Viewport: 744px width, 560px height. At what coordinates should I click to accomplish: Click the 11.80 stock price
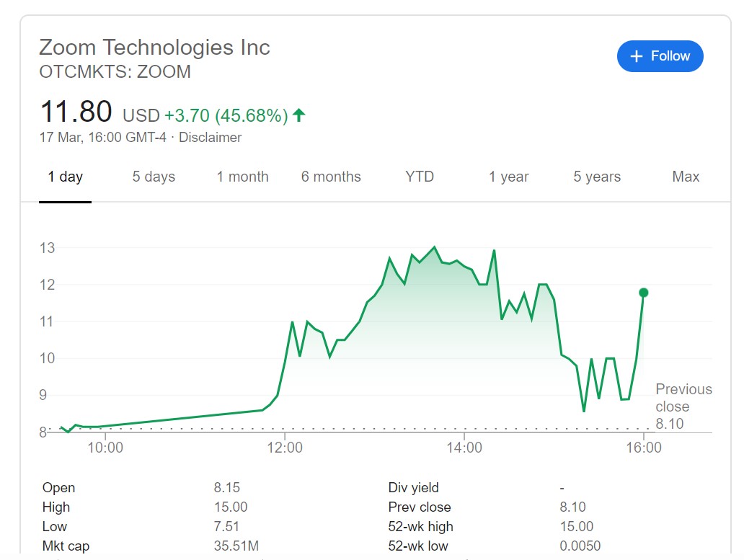click(x=76, y=112)
